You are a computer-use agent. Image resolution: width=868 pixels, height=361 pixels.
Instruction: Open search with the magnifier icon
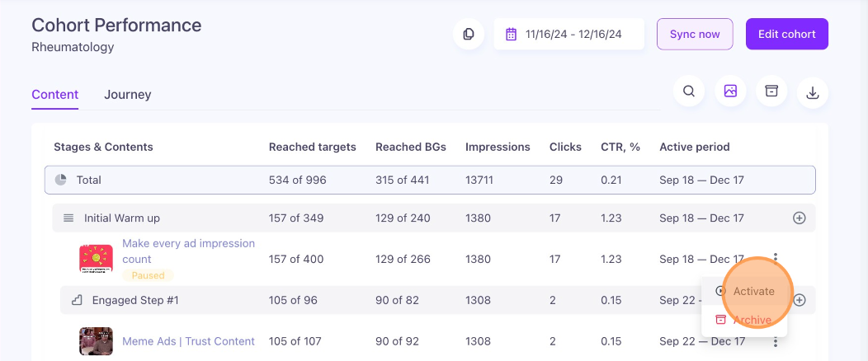click(x=689, y=91)
